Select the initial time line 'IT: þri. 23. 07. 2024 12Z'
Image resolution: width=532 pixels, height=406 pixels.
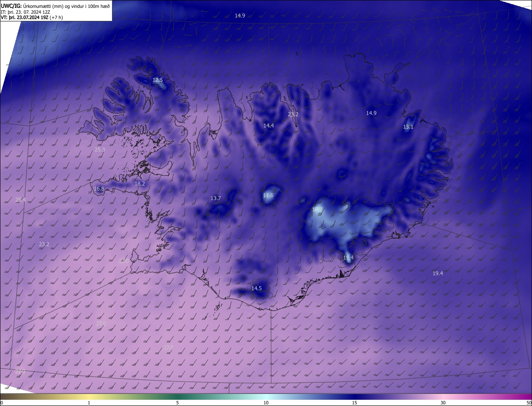pyautogui.click(x=26, y=12)
